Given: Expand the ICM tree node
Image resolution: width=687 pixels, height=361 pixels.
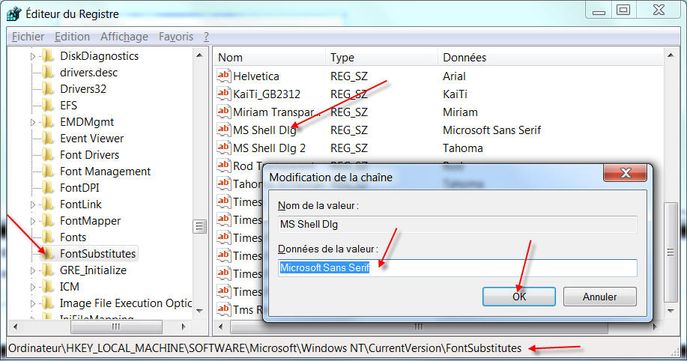Looking at the screenshot, I should coord(33,287).
